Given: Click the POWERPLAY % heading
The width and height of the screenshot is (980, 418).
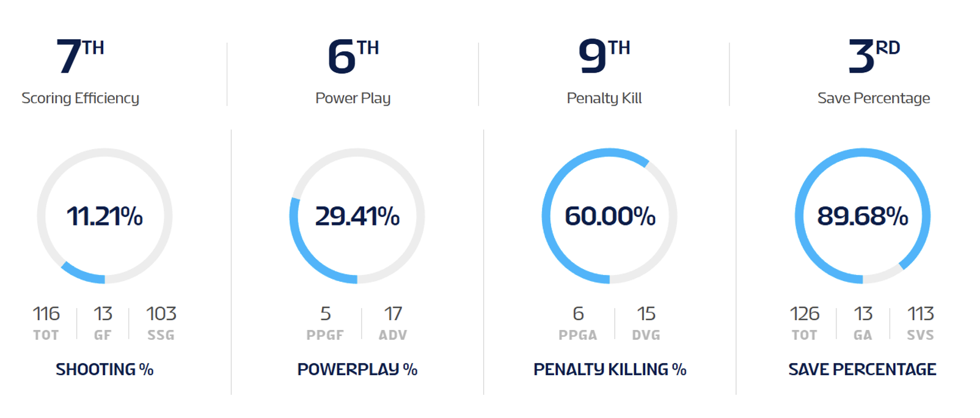Looking at the screenshot, I should point(357,370).
